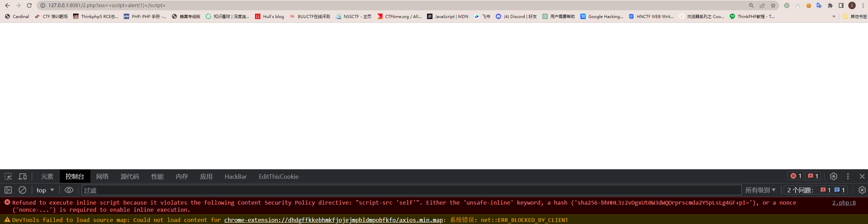Click the 2 个问题 issues summary

point(816,190)
